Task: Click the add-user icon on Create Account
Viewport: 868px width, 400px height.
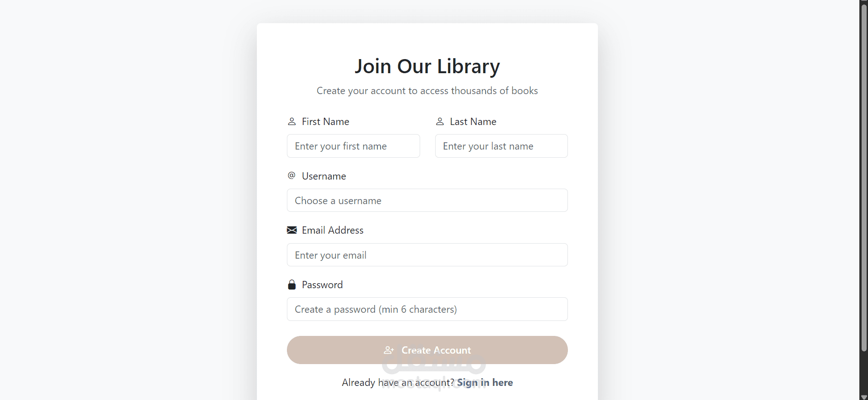Action: 389,350
